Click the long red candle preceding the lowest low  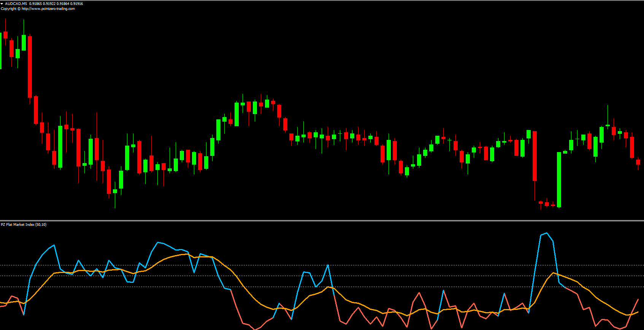[535, 156]
